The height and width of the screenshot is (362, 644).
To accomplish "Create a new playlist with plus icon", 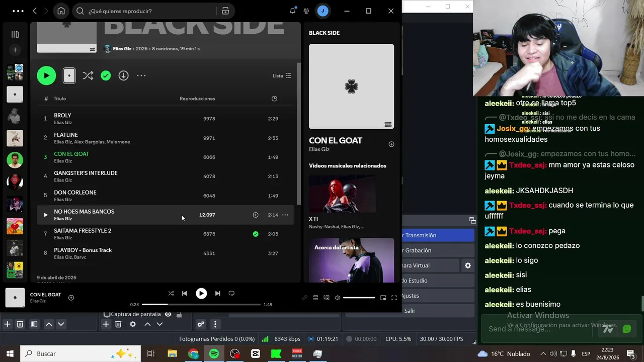I will pyautogui.click(x=15, y=50).
